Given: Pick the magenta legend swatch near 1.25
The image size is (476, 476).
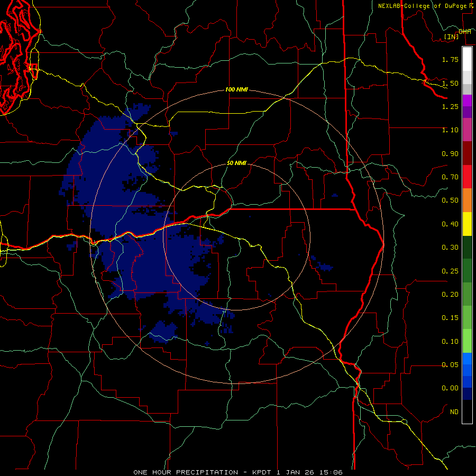Looking at the screenshot, I should pos(467,100).
